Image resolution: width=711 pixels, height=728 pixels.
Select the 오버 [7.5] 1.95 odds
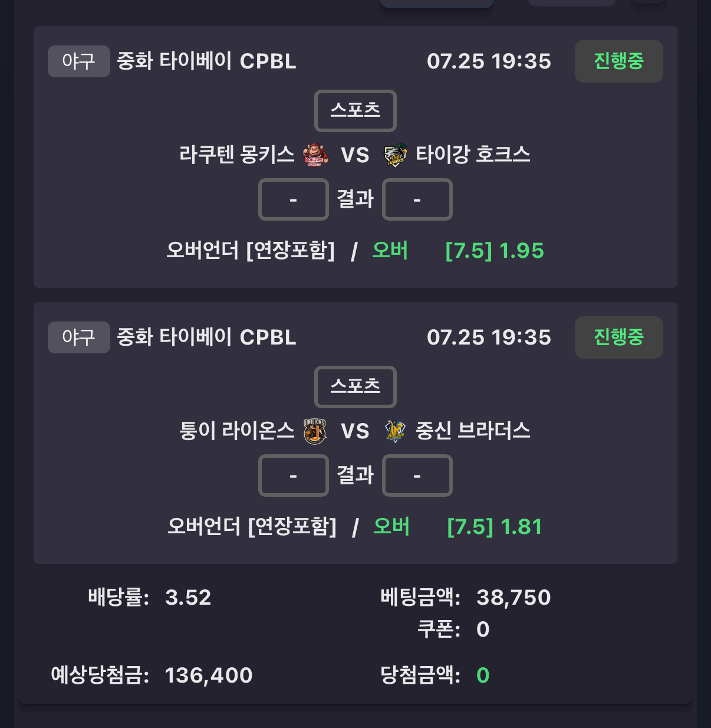[458, 251]
